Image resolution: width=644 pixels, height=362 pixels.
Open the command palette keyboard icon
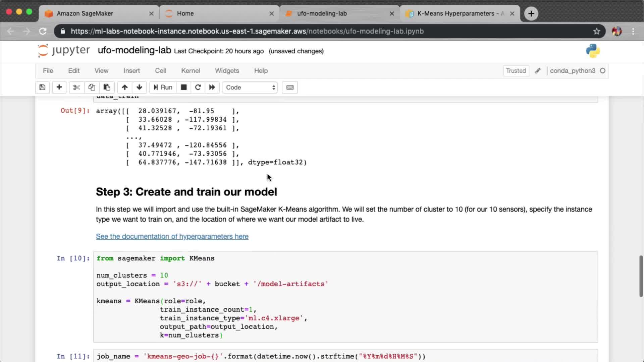[290, 87]
